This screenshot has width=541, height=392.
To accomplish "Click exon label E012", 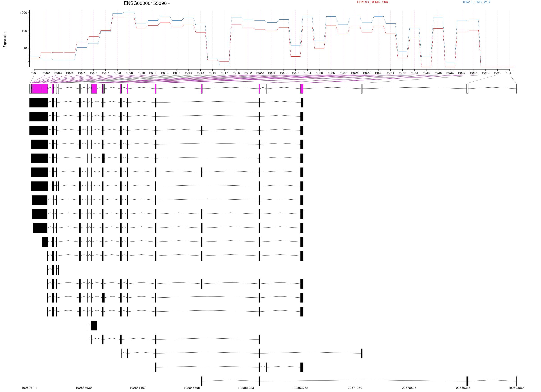I will [165, 73].
